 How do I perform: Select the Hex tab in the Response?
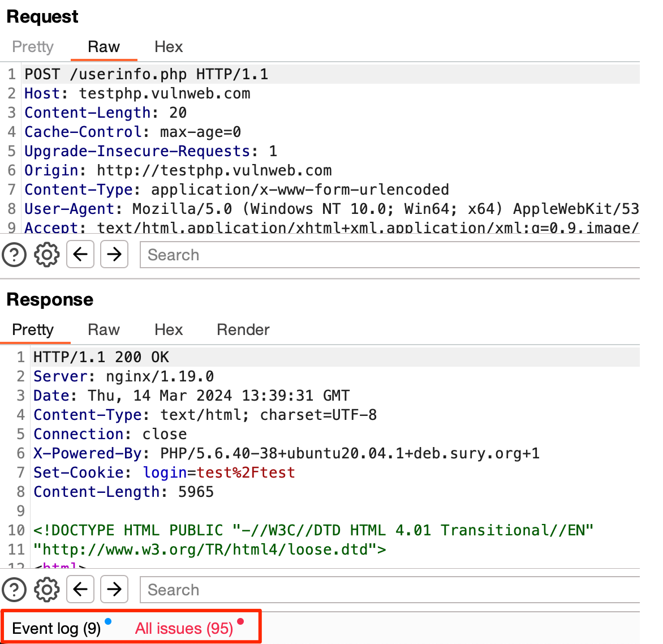point(169,330)
